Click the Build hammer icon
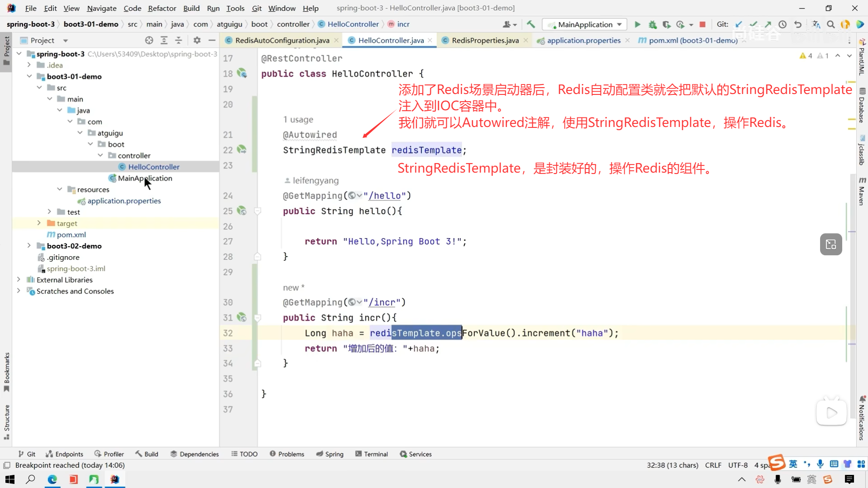 coord(531,24)
